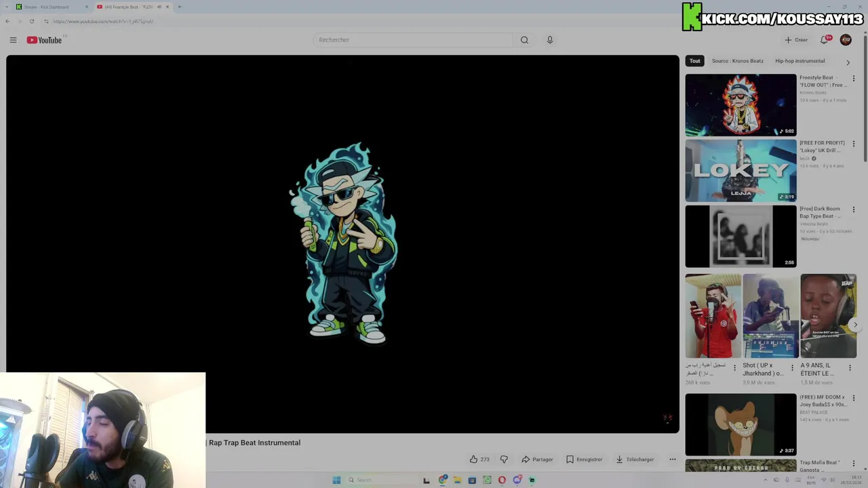Select the "Tout" filter chip
Viewport: 868px width, 488px height.
point(695,61)
